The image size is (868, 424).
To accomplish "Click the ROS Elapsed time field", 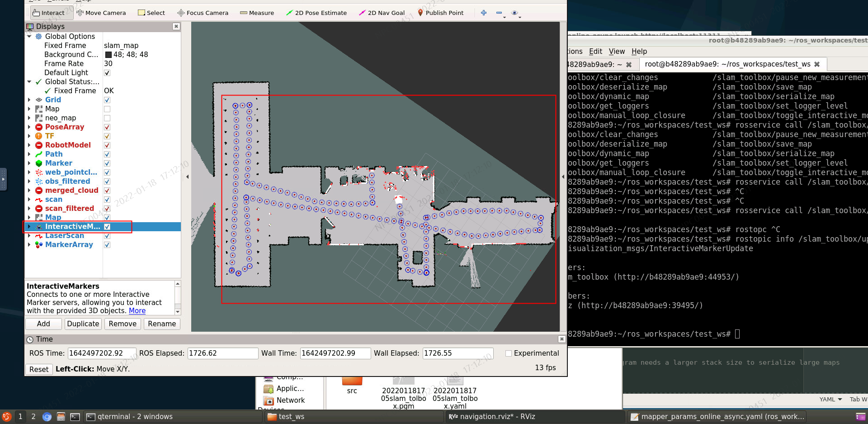I will 222,353.
